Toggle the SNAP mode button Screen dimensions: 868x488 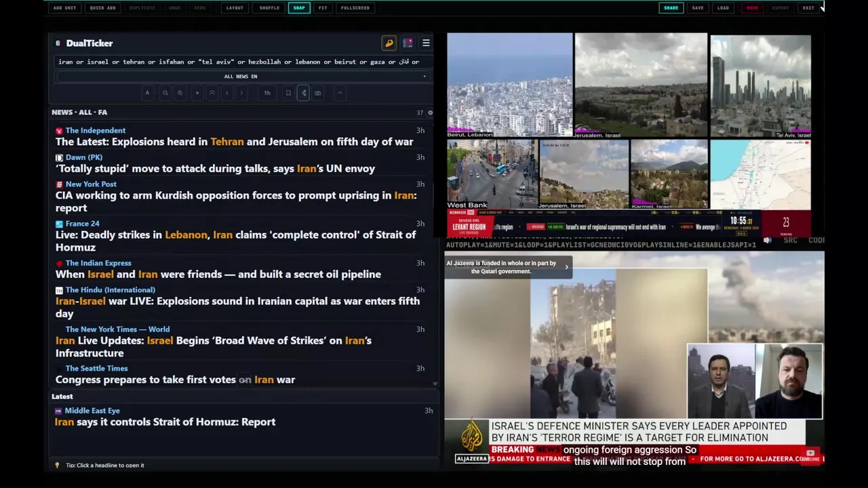click(x=299, y=8)
